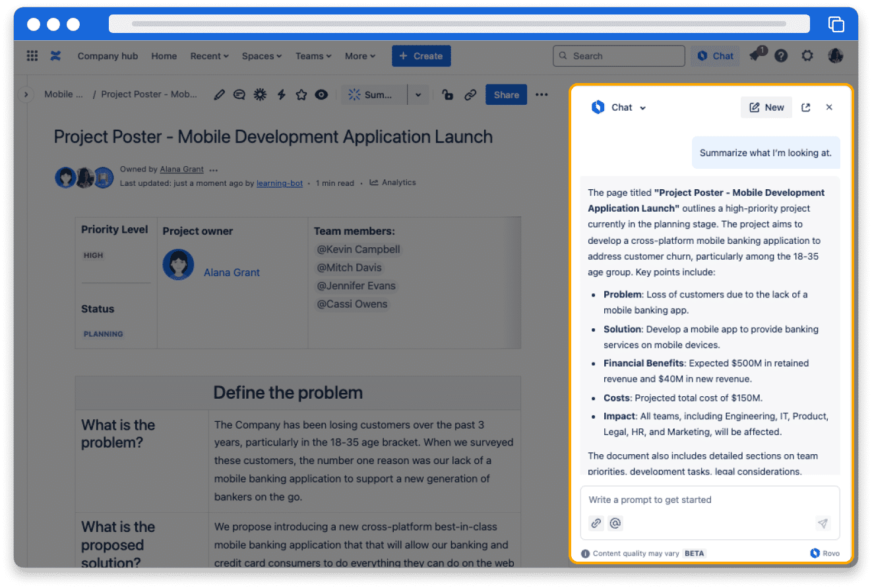Click the @Kevin Campbell mention
The image size is (872, 588).
pyautogui.click(x=358, y=249)
